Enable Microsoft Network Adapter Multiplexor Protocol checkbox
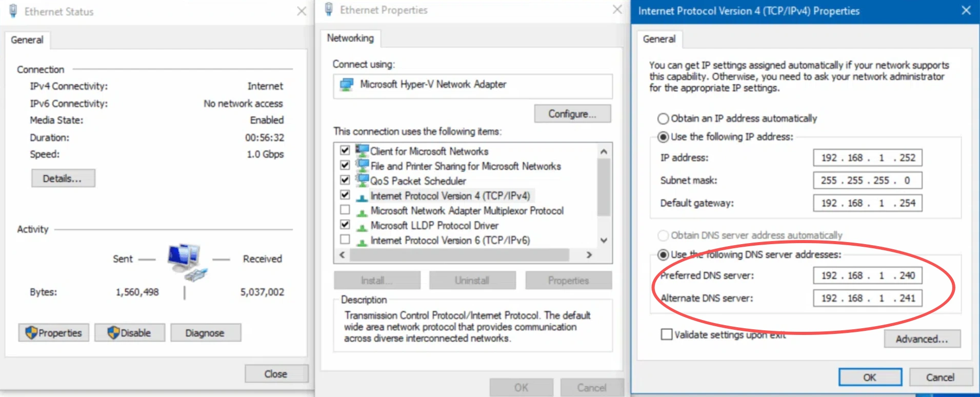 [x=345, y=210]
